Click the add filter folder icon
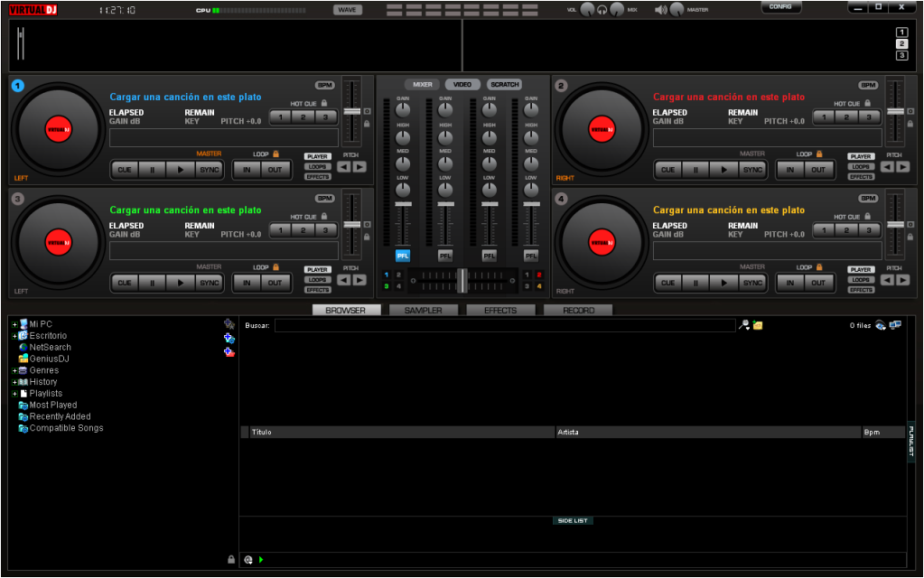The height and width of the screenshot is (578, 924). pos(229,338)
